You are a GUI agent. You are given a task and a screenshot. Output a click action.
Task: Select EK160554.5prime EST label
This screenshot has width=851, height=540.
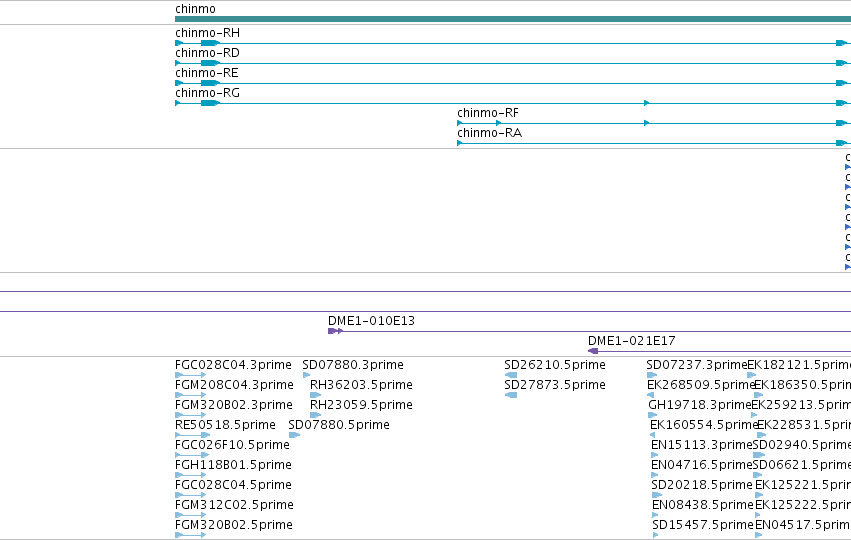point(703,425)
